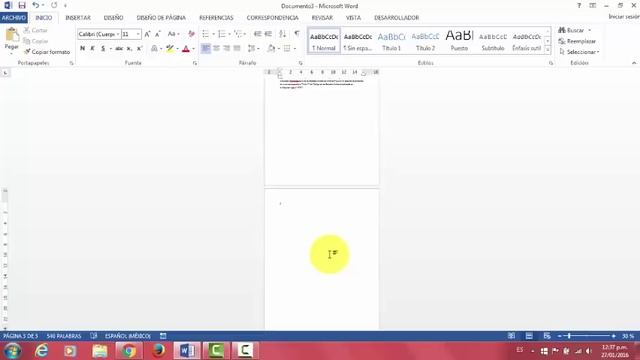Switch to read mode view icon

tap(511, 336)
